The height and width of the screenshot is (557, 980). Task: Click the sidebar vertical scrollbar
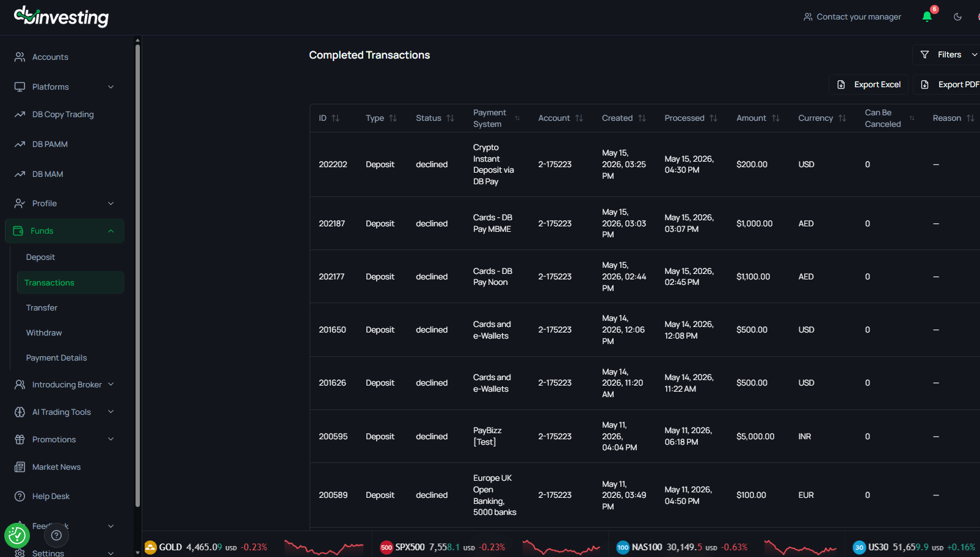click(137, 275)
